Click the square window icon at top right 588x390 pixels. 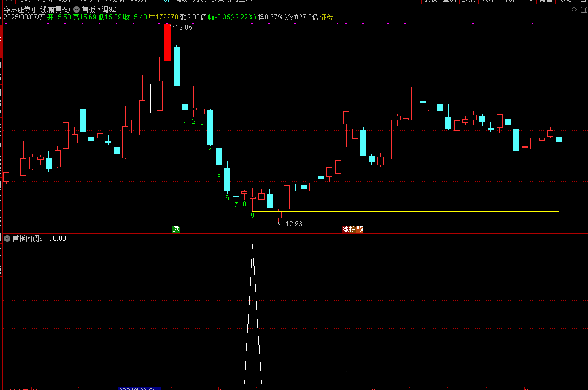pyautogui.click(x=582, y=9)
